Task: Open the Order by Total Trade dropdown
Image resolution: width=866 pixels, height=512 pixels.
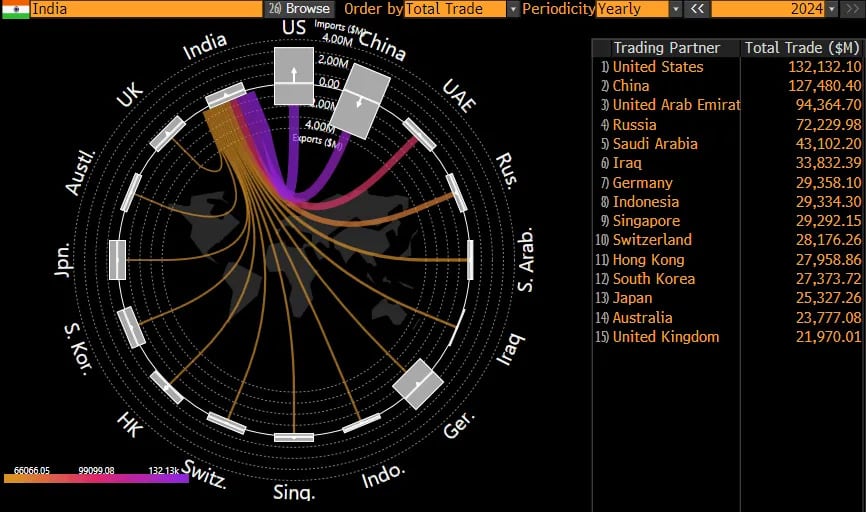Action: pos(513,8)
